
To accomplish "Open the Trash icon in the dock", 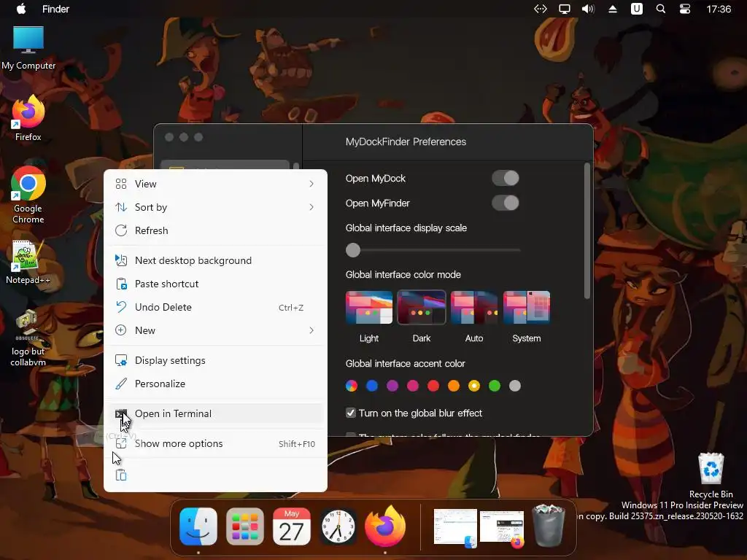I will coord(549,526).
